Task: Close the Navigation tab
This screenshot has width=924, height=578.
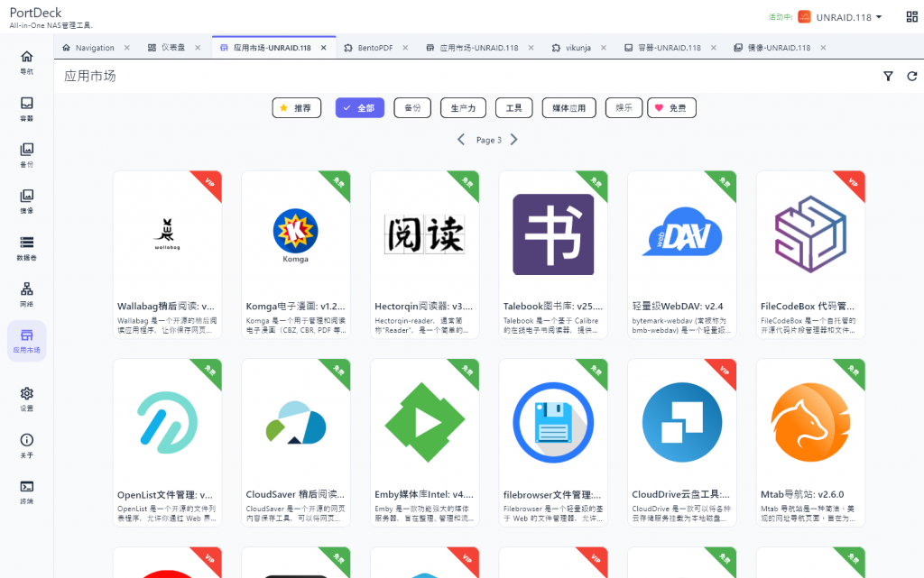Action: pyautogui.click(x=126, y=48)
